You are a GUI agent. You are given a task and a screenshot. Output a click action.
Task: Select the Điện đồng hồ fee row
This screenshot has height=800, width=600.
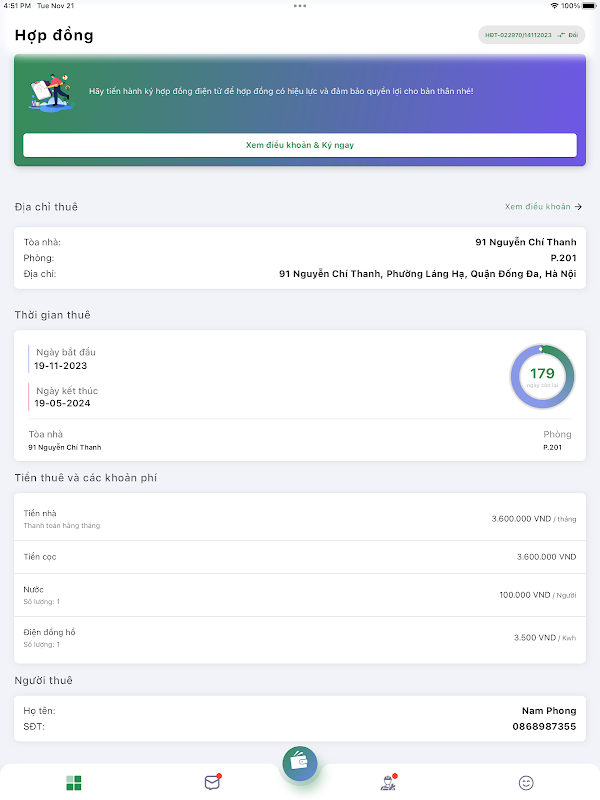300,638
